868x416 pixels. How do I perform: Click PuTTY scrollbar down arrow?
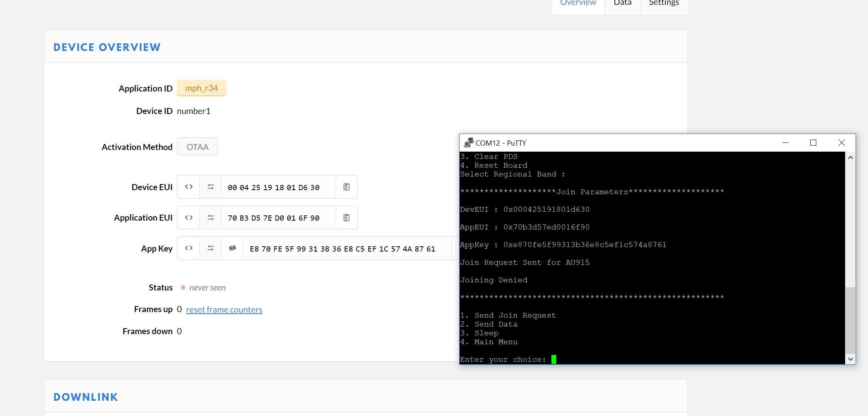(850, 359)
